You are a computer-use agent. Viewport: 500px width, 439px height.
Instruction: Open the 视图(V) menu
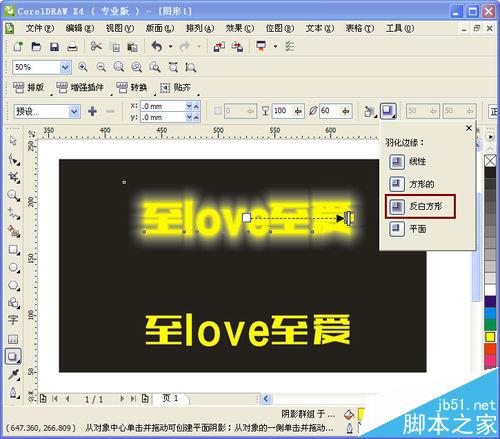tap(120, 28)
